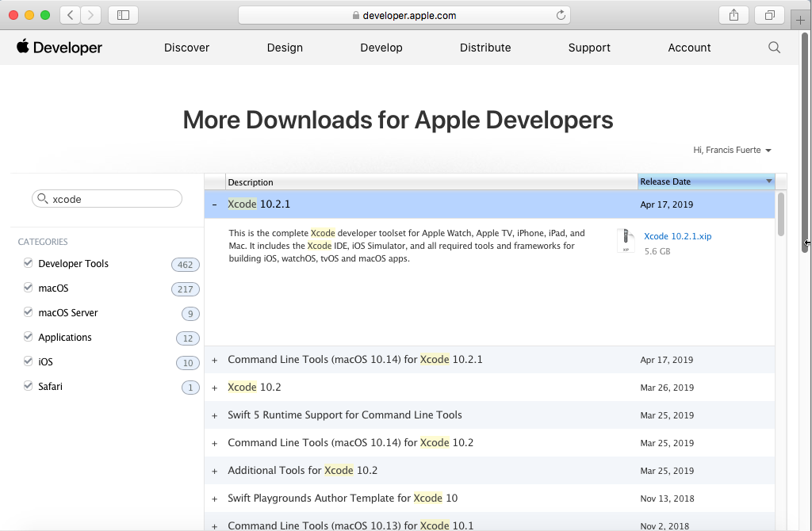
Task: Open a new tab with plus button
Action: (x=801, y=21)
